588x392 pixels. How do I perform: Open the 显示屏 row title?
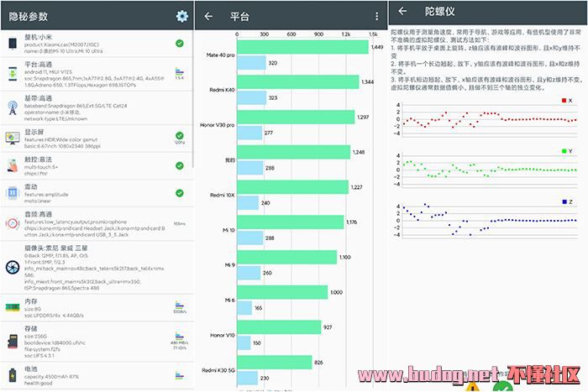34,132
